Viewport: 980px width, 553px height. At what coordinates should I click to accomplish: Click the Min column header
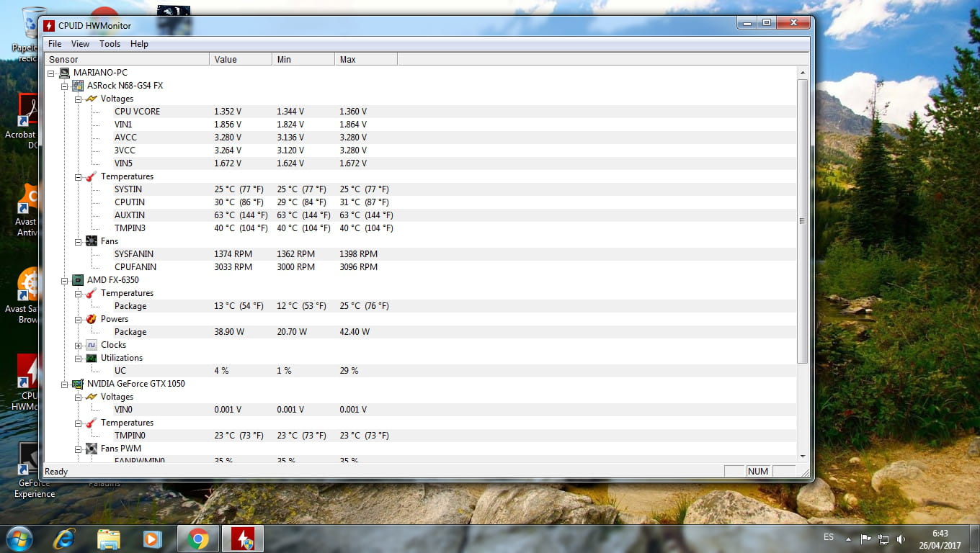pyautogui.click(x=303, y=60)
